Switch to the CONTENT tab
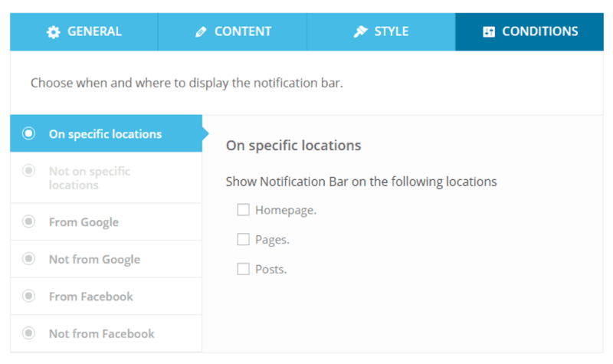Image resolution: width=613 pixels, height=364 pixels. pos(233,31)
